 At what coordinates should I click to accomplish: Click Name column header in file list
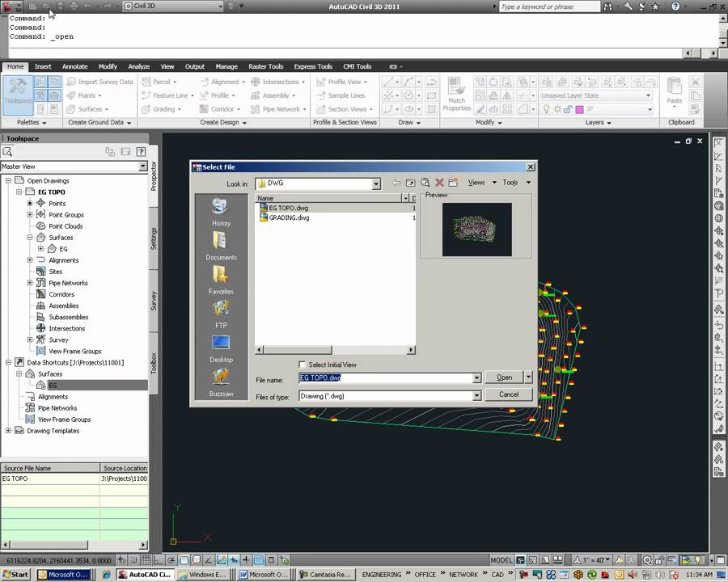point(328,198)
